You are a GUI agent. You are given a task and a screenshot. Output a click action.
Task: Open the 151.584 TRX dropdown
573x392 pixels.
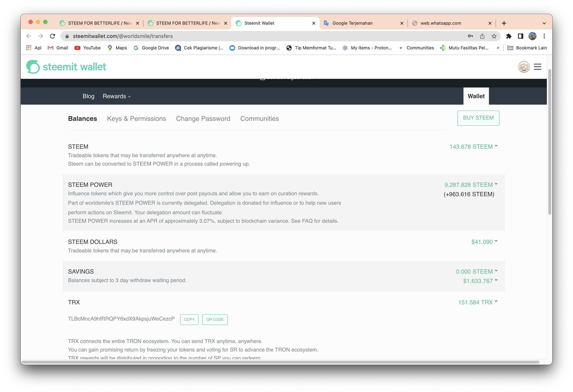(478, 302)
